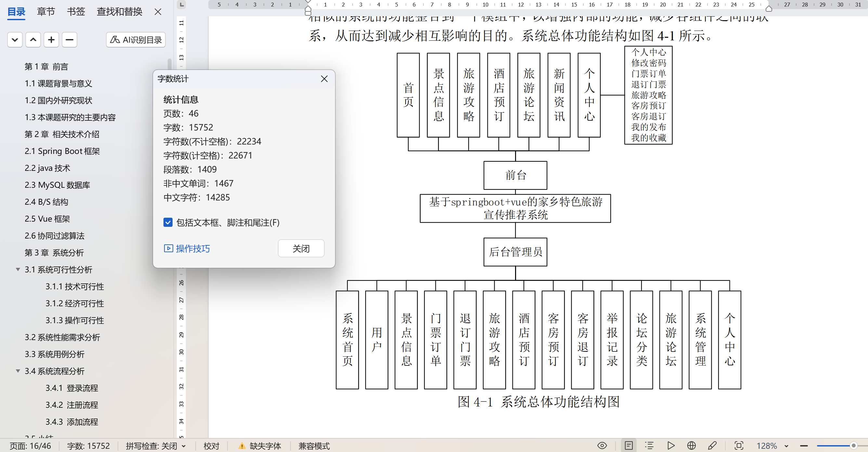
Task: Toggle page layout view button
Action: pyautogui.click(x=628, y=445)
